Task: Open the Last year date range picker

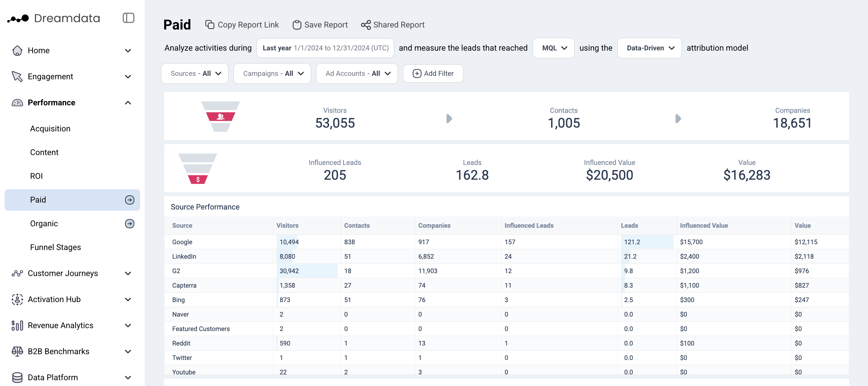Action: (325, 48)
